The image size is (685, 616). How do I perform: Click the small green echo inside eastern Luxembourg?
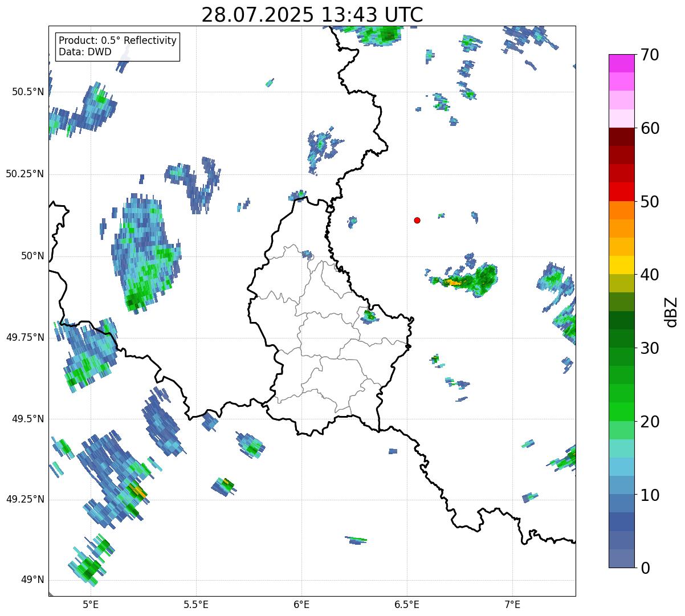tap(369, 315)
